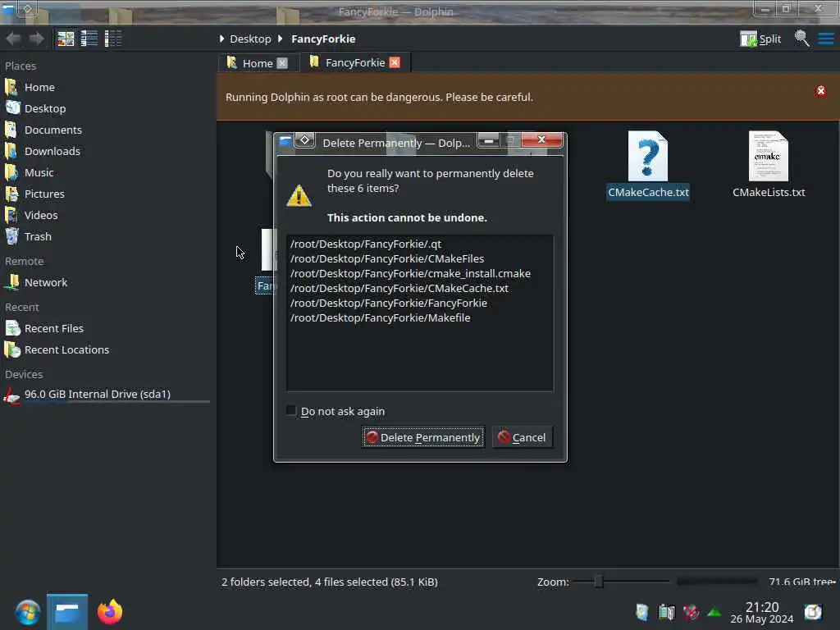Switch to Compact view mode
The height and width of the screenshot is (630, 840).
point(89,39)
